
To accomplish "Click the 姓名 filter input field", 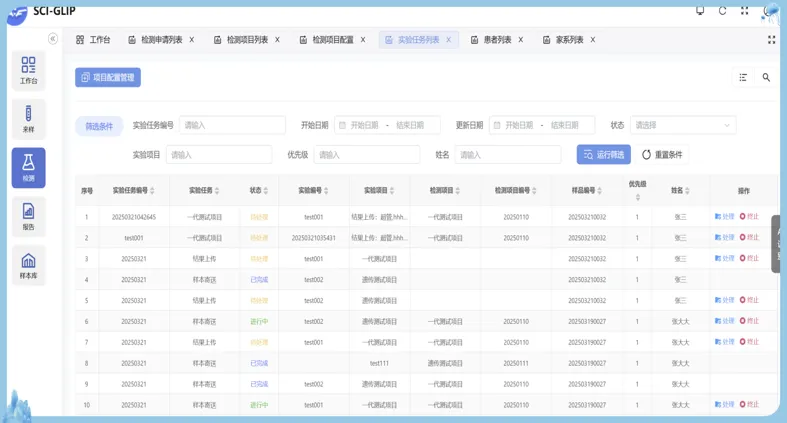I will (x=507, y=155).
